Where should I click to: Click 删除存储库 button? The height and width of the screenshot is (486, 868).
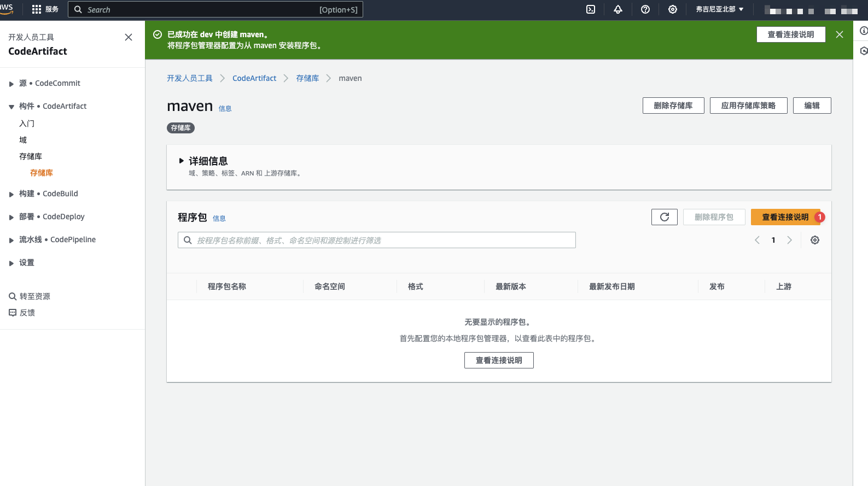coord(673,106)
